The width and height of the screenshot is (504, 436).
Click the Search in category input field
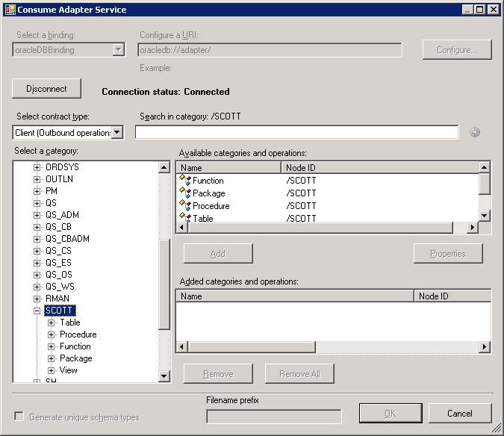(x=296, y=132)
